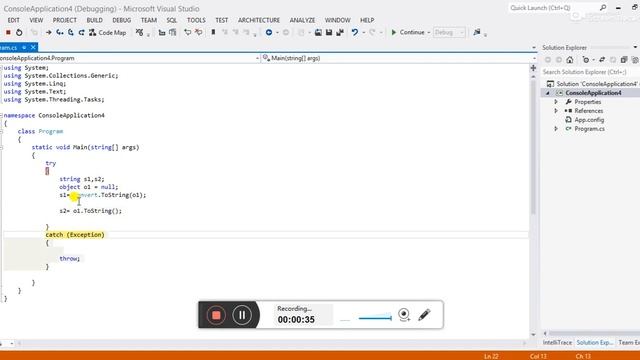640x360 pixels.
Task: Expand the Program.cs node
Action: (x=556, y=129)
